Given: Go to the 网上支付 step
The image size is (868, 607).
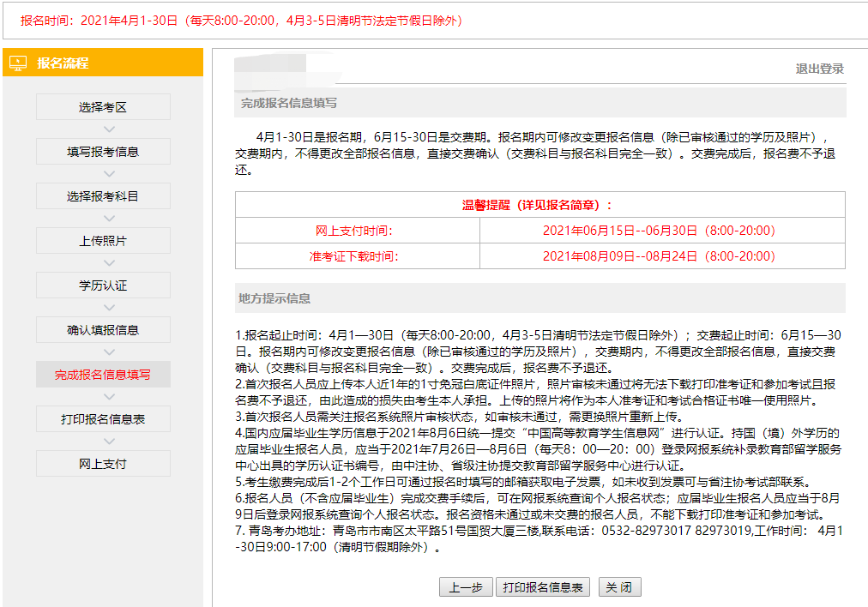Looking at the screenshot, I should [103, 464].
